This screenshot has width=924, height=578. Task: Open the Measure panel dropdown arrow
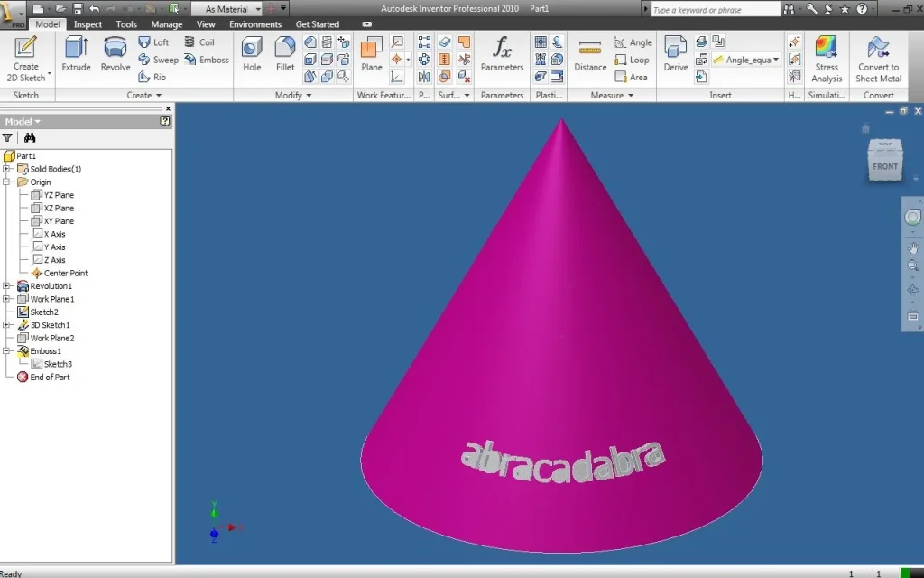point(631,95)
